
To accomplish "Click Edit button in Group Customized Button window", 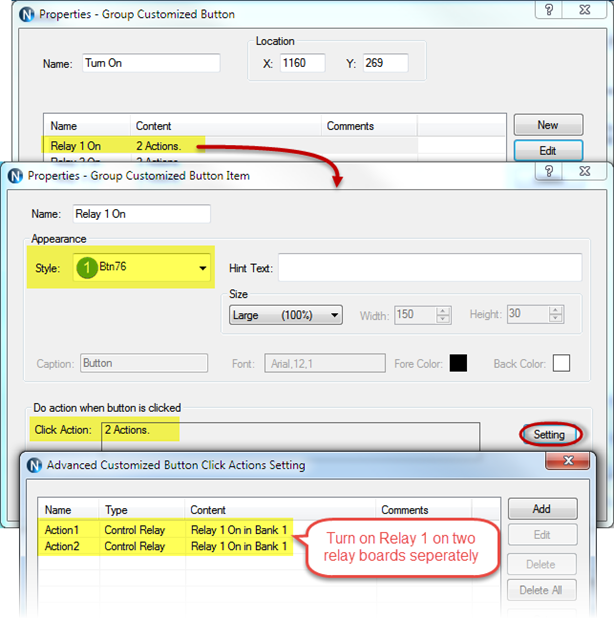I will (x=548, y=150).
